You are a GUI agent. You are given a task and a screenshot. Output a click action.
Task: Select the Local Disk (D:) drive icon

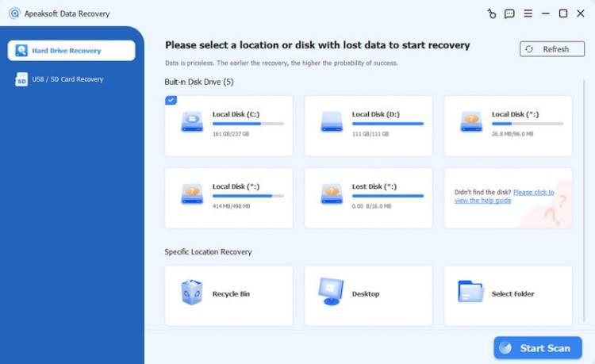pos(332,121)
